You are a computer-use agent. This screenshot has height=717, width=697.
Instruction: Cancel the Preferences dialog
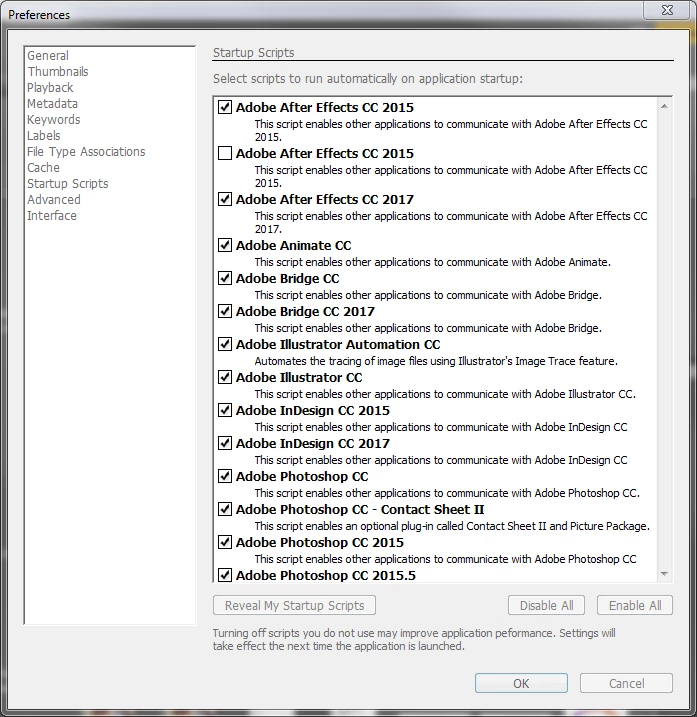click(627, 683)
